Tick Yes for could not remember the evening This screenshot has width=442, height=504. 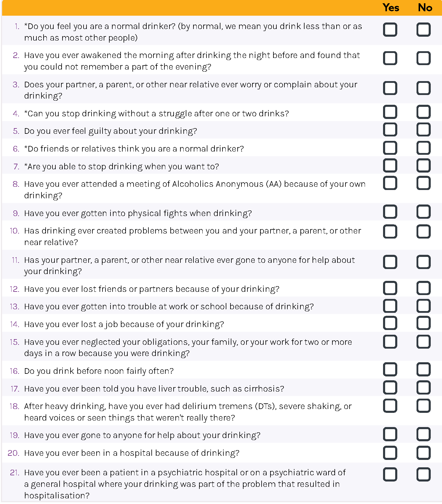click(x=390, y=58)
